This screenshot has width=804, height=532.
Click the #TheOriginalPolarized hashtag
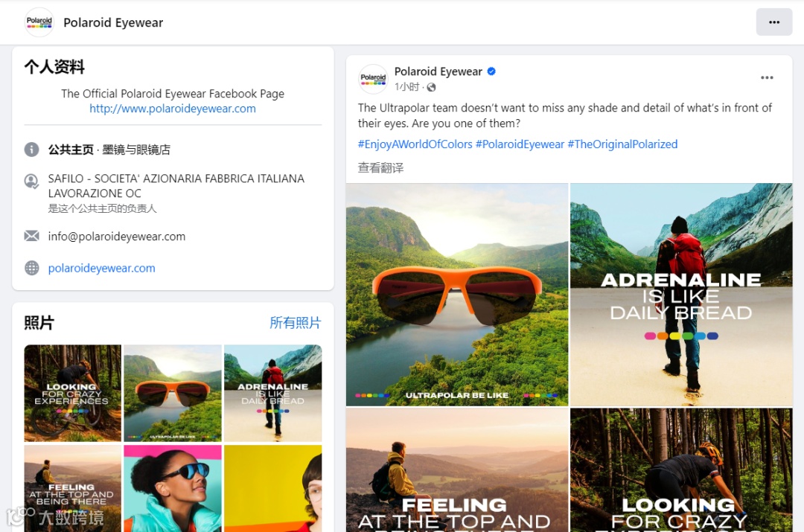point(623,144)
